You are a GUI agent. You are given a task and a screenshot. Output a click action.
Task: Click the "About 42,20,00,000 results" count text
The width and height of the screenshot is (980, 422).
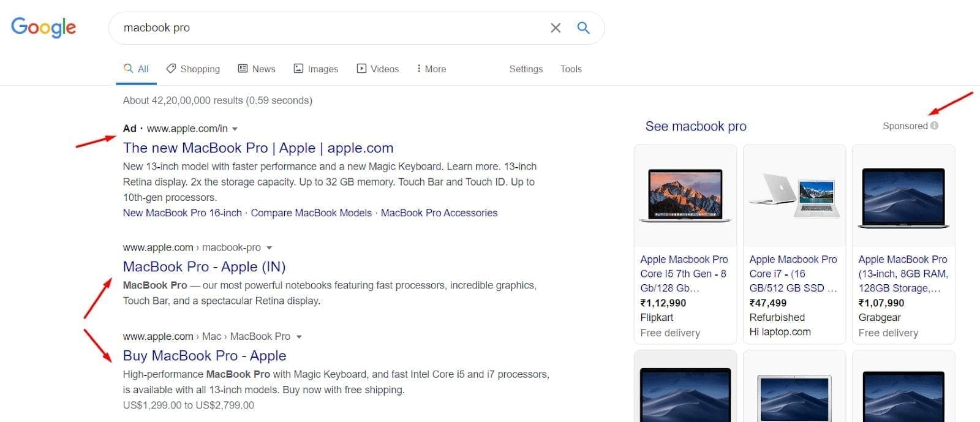(217, 100)
